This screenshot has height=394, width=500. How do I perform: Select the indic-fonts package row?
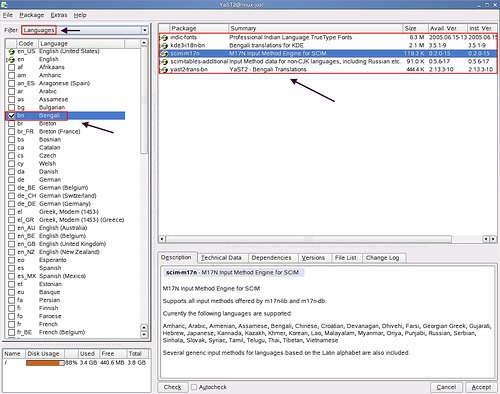328,37
